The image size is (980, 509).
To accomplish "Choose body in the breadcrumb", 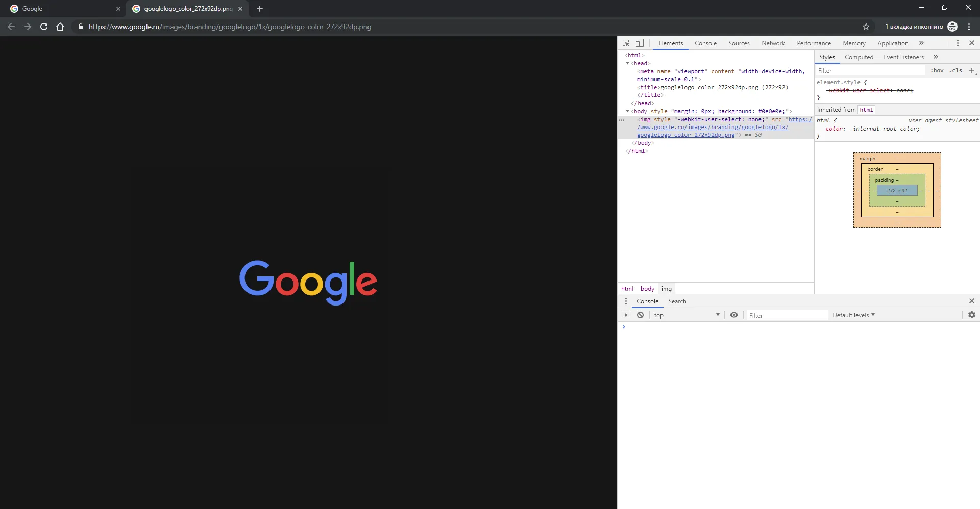I will (x=647, y=289).
